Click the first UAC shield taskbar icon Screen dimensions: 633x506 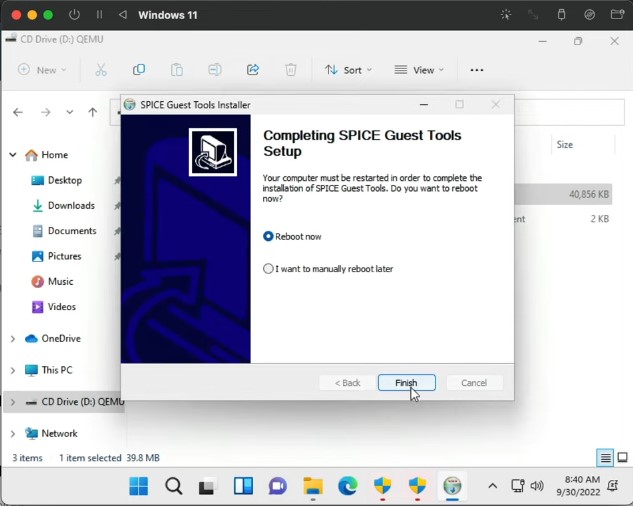tap(382, 486)
